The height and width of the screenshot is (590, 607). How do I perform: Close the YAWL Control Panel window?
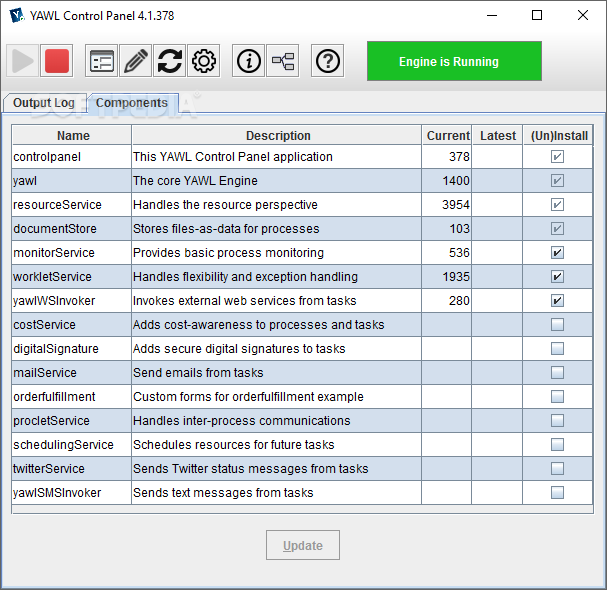[x=583, y=15]
